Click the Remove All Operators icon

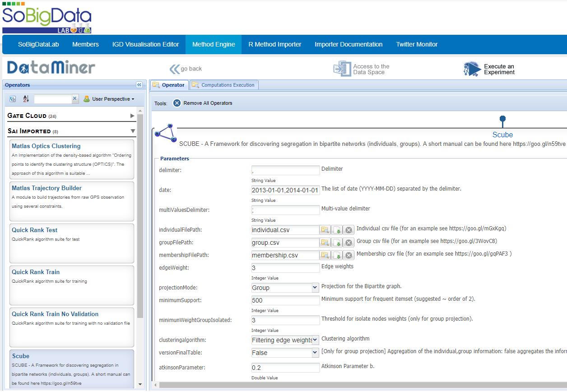coord(177,103)
